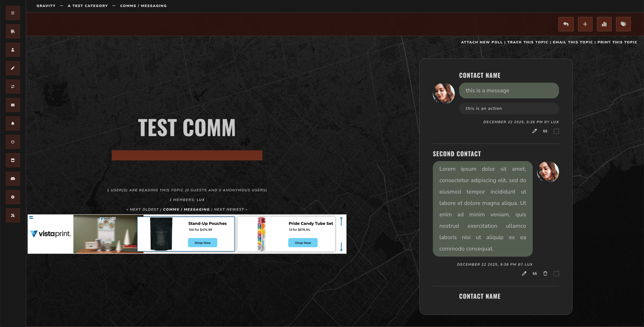This screenshot has height=327, width=644.
Task: Click the Pride Candy Tube product image
Action: point(261,234)
